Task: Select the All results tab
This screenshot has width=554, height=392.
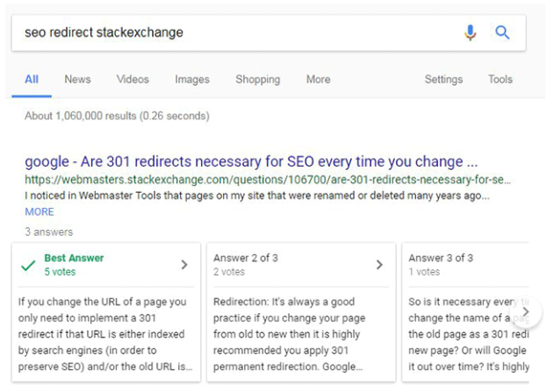Action: tap(32, 79)
